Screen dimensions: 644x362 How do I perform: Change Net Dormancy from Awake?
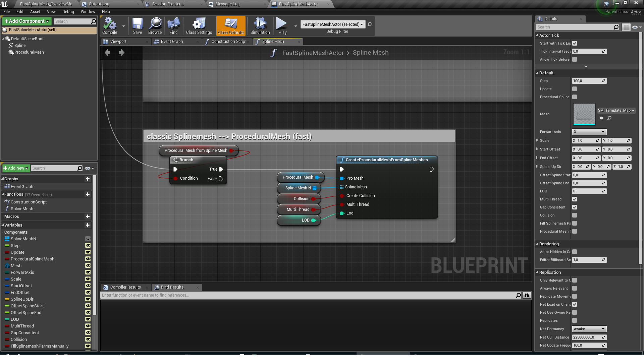click(x=589, y=329)
